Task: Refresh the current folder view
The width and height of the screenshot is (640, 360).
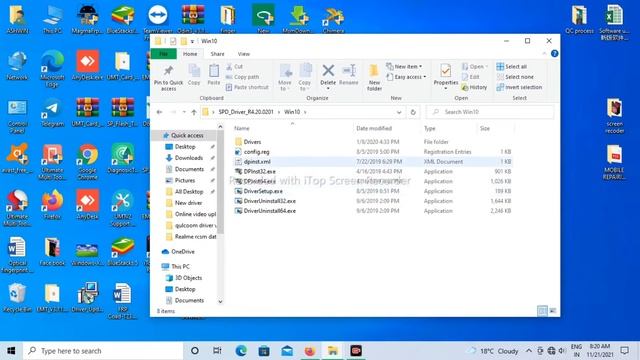Action: coord(413,112)
